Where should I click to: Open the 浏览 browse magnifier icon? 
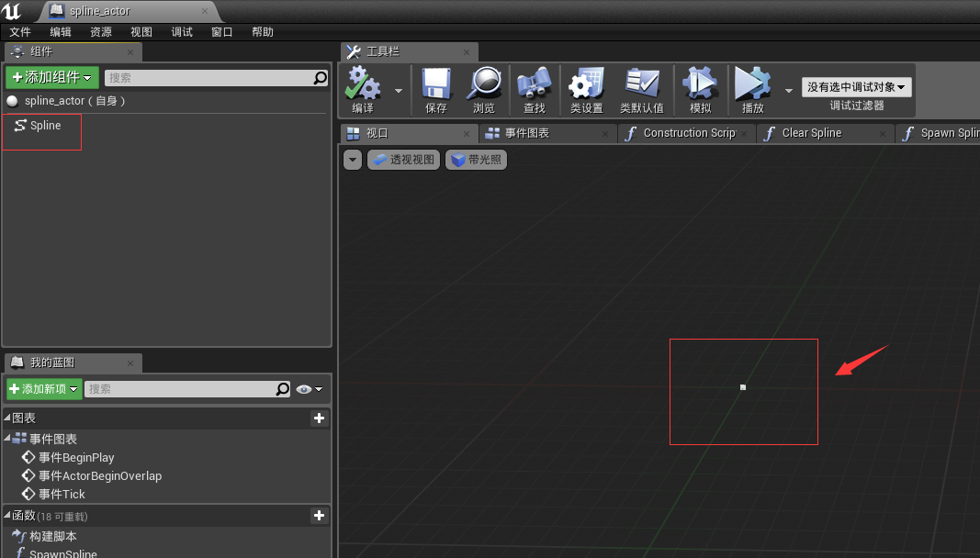(x=484, y=90)
